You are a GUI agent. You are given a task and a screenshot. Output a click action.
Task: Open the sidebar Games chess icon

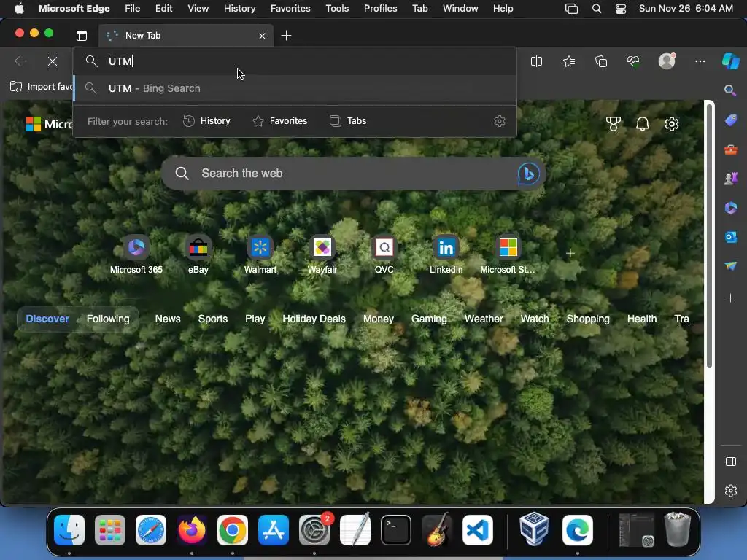tap(731, 179)
